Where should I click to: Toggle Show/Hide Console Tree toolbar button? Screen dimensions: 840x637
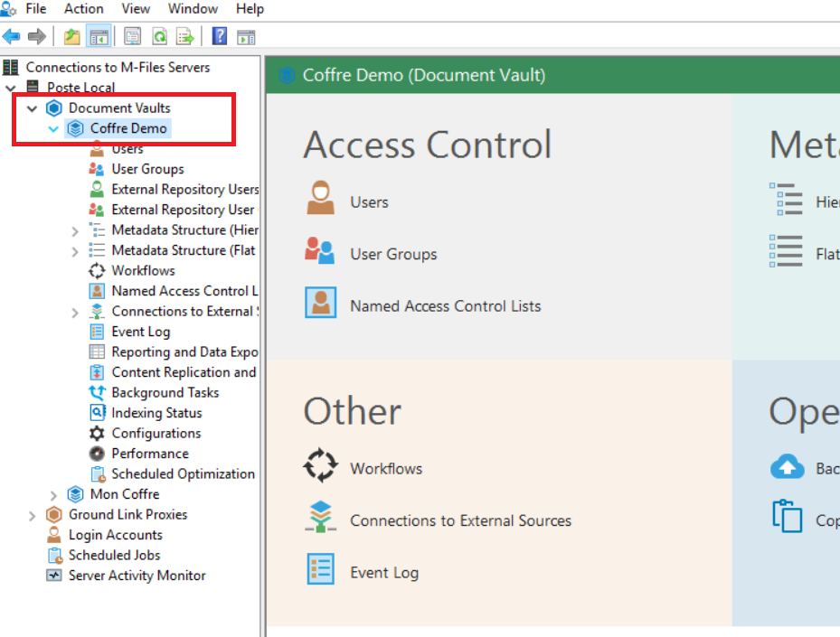pyautogui.click(x=99, y=37)
